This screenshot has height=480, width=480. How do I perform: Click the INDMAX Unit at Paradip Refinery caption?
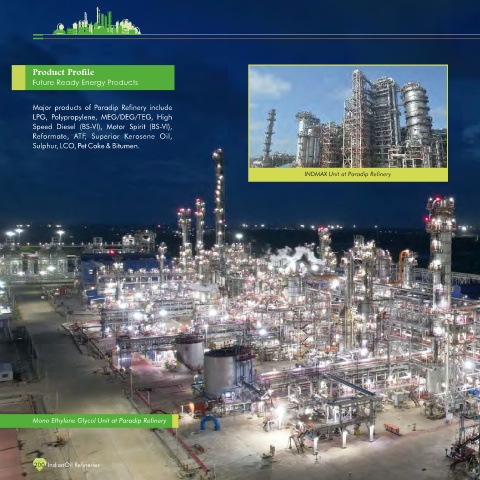[x=348, y=174]
